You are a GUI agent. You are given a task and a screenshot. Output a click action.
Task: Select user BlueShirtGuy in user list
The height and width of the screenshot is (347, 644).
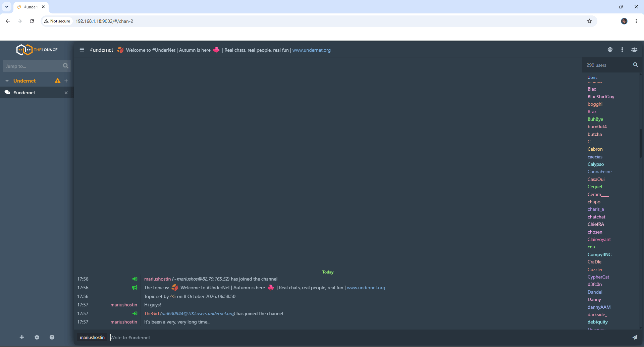601,97
